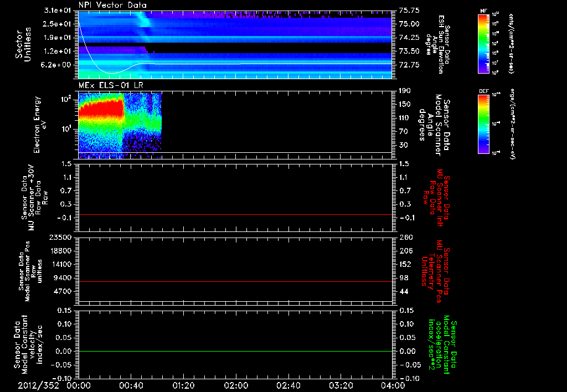Viewport: 567px width, 392px height.
Task: Click the '98' telemetry tick label
Action: [x=404, y=278]
